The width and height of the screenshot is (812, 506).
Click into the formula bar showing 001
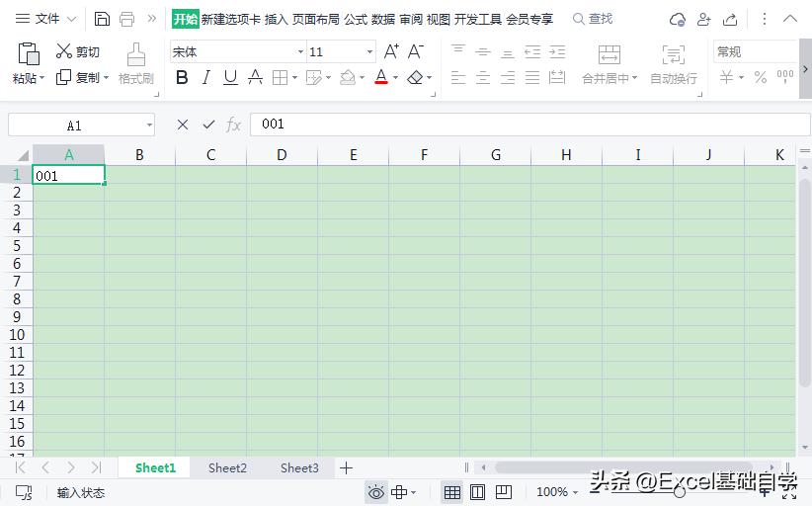529,125
